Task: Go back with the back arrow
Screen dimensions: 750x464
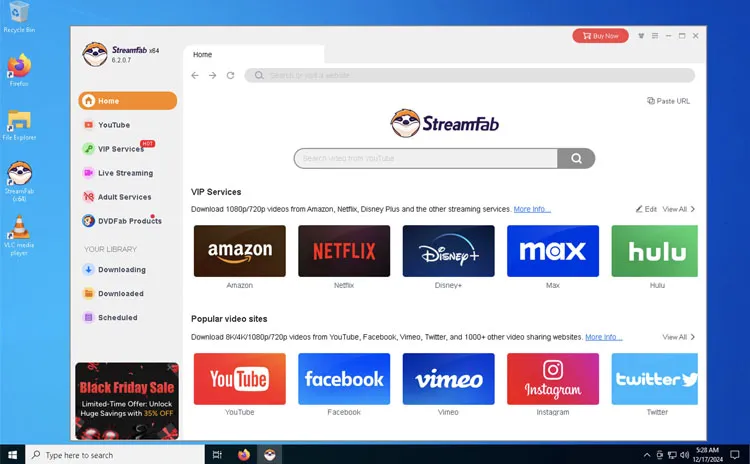Action: pos(195,76)
